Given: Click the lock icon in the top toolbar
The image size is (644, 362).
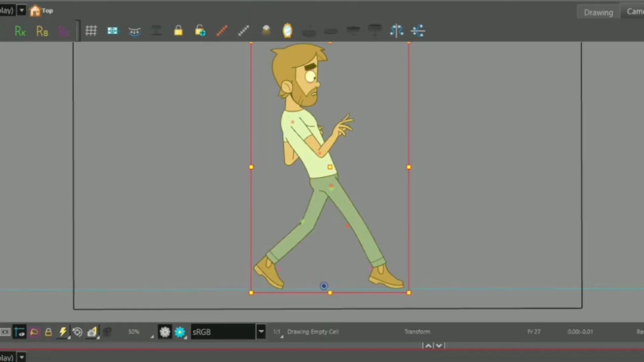Looking at the screenshot, I should point(178,30).
